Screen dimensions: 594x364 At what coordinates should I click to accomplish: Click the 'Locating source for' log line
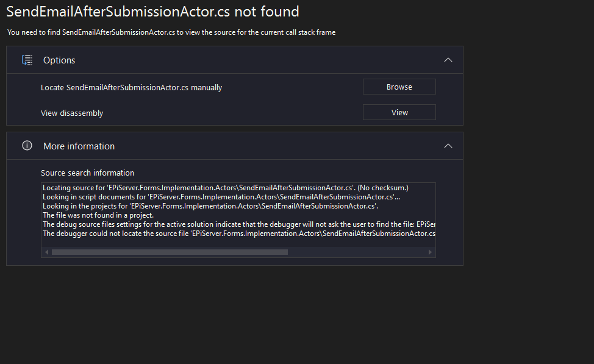[x=225, y=188]
